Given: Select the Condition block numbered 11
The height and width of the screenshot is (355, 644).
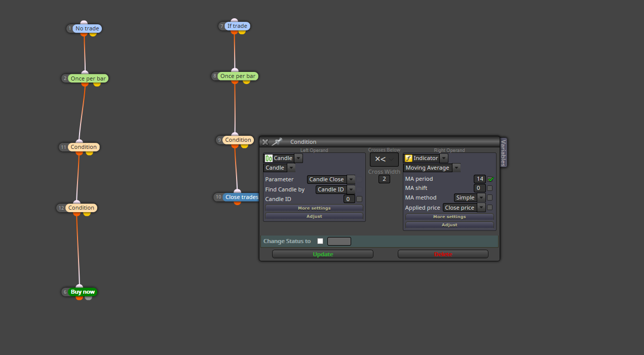Looking at the screenshot, I should tap(84, 147).
